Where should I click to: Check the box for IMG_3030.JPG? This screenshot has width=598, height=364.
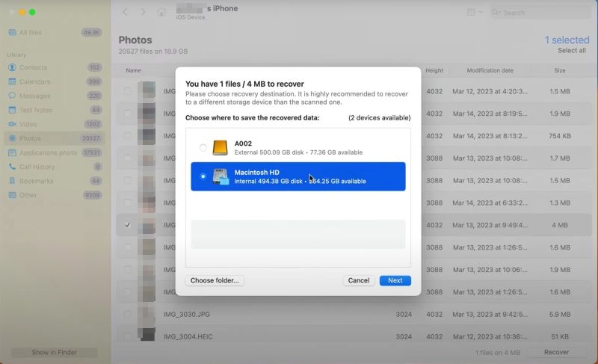point(127,314)
